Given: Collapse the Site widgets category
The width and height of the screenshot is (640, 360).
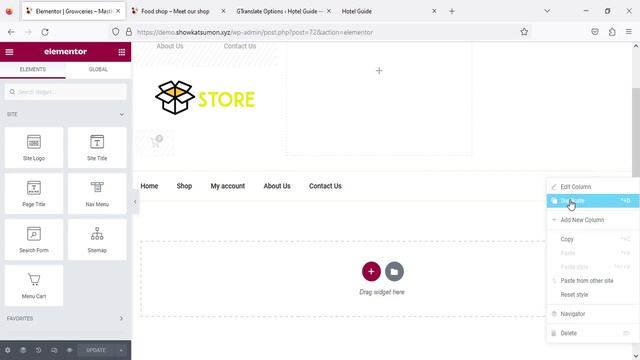Looking at the screenshot, I should tap(122, 114).
